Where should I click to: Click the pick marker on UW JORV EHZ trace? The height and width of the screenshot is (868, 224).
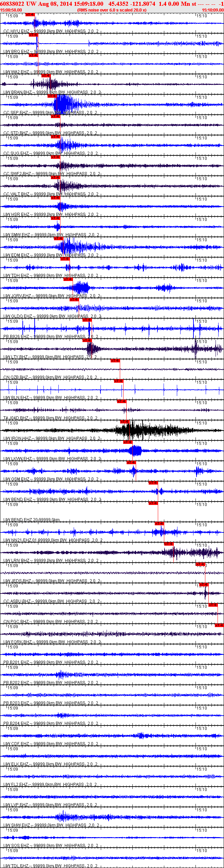tap(68, 279)
